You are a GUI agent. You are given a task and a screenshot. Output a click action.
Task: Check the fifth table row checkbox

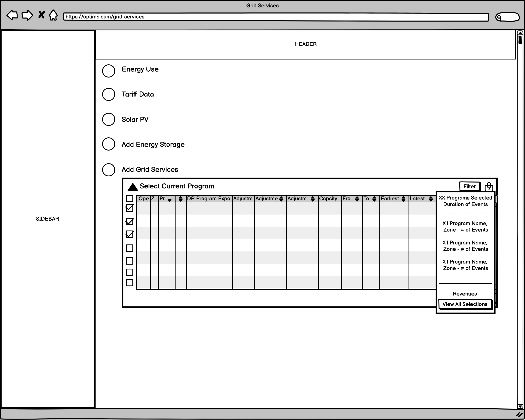(x=129, y=261)
